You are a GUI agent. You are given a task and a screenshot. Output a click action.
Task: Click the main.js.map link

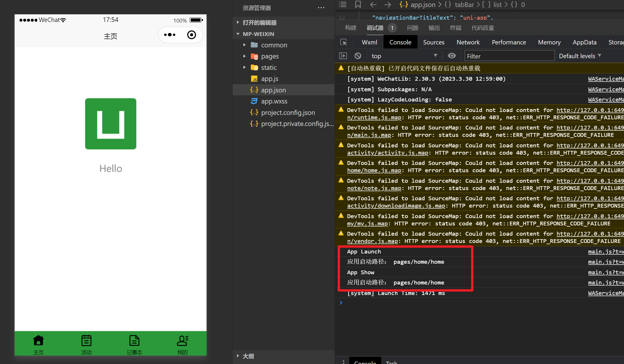369,135
